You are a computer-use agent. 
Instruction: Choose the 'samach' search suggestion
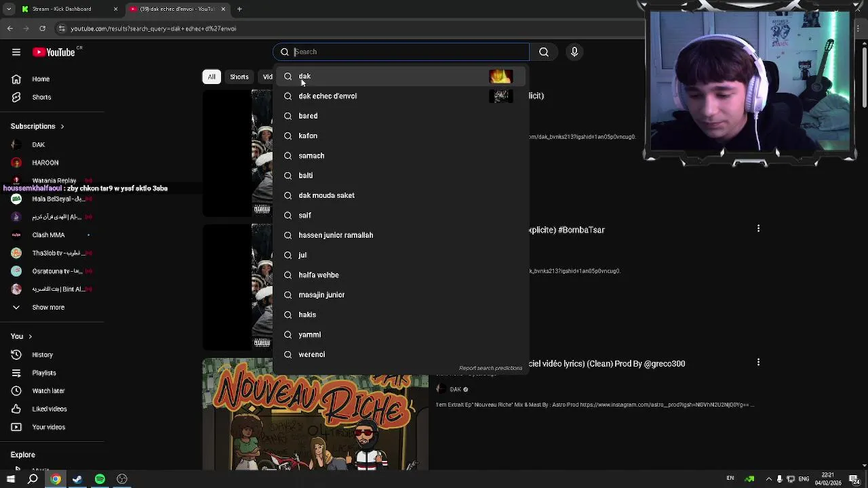pyautogui.click(x=400, y=155)
